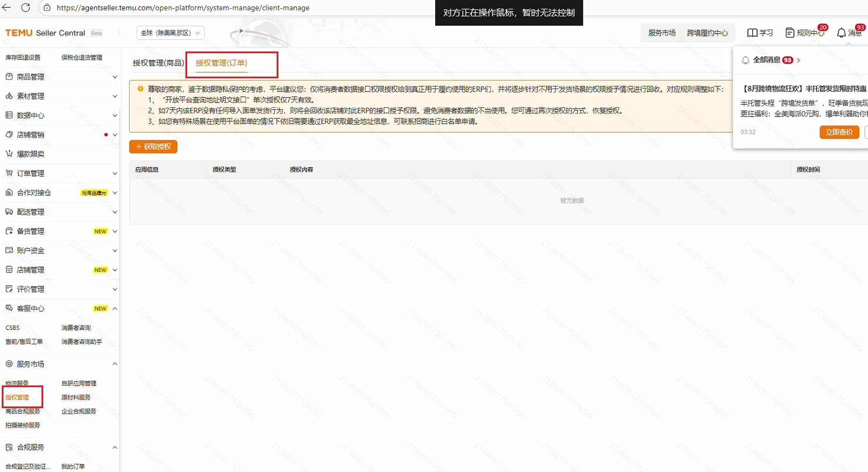Open 我的订单 under 合规服务
868x472 pixels.
[73, 467]
